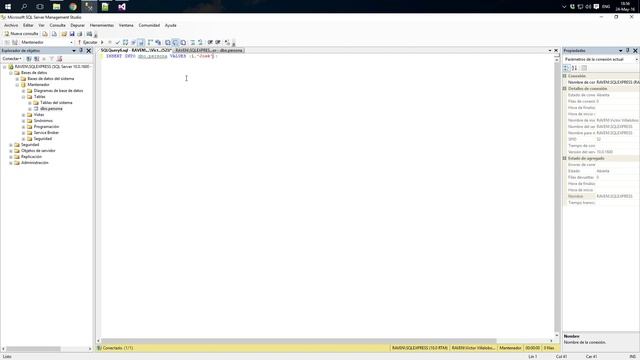Pin the Explorador de objetos panel
Screen dimensions: 640x360
tap(81, 51)
